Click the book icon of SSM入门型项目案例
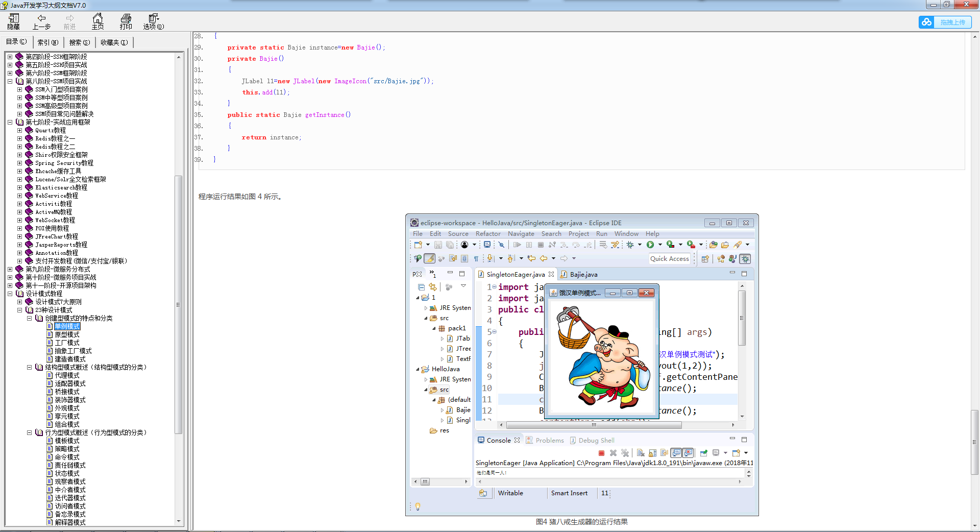The height and width of the screenshot is (532, 980). [29, 89]
